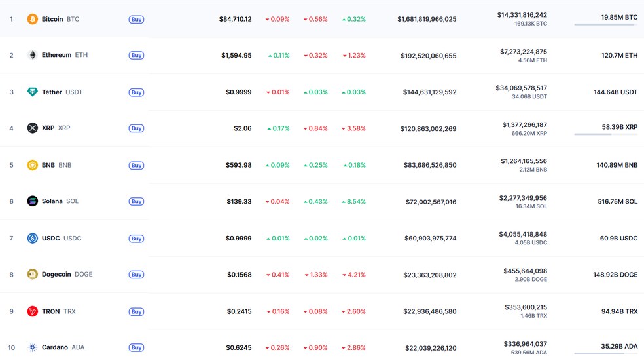Viewport: 644px width, 363px height.
Task: Click TRON volume $353,600,215
Action: tap(526, 307)
